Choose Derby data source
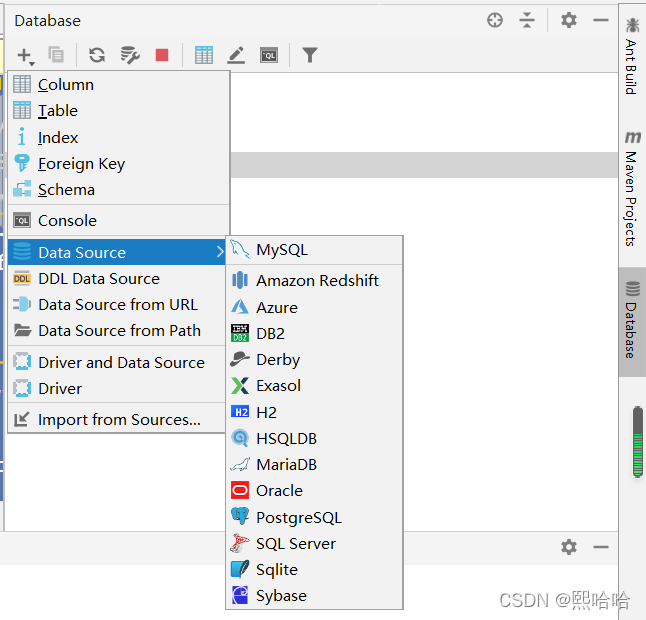The width and height of the screenshot is (646, 620). (x=314, y=360)
